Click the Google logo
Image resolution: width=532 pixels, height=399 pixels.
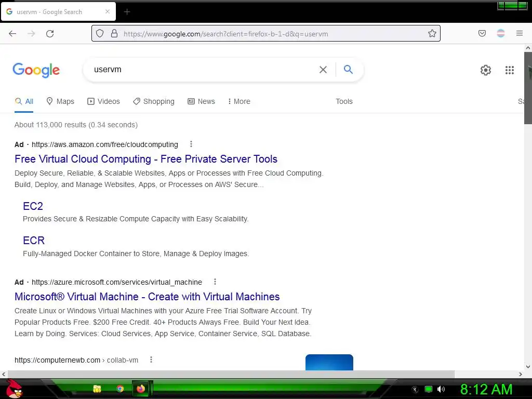[x=36, y=70]
